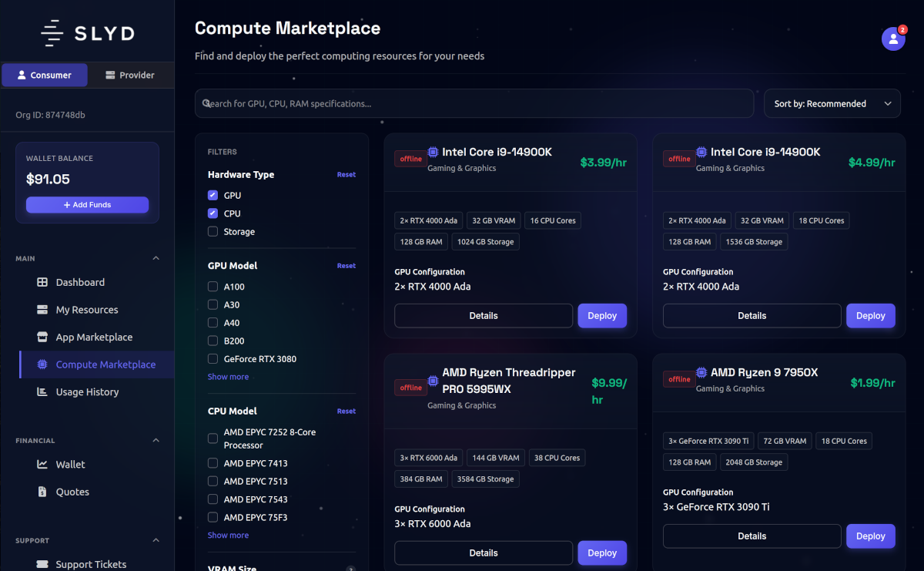Click the SLYD logo in the sidebar
Screen dimensions: 924x571
pyautogui.click(x=87, y=32)
